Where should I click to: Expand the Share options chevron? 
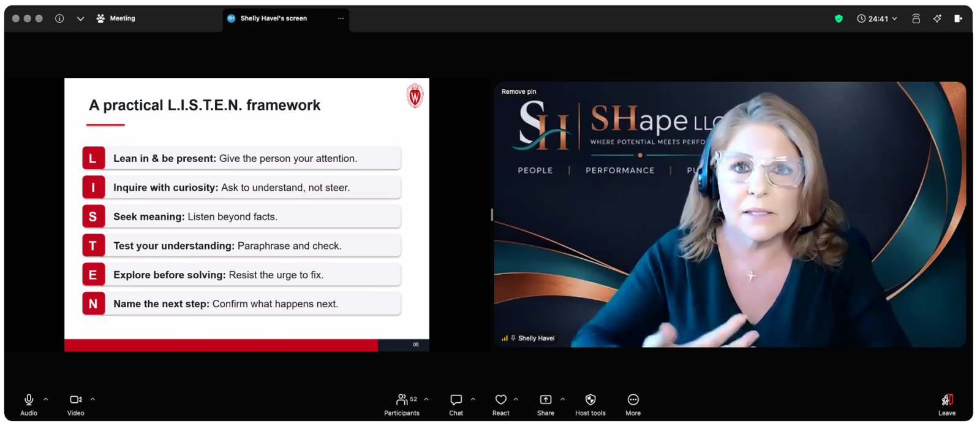pyautogui.click(x=563, y=399)
